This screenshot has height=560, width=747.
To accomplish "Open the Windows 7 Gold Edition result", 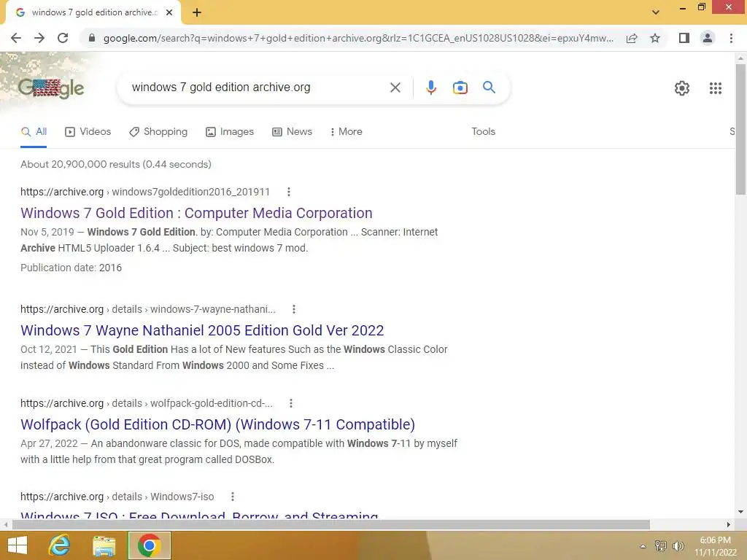I will click(196, 214).
